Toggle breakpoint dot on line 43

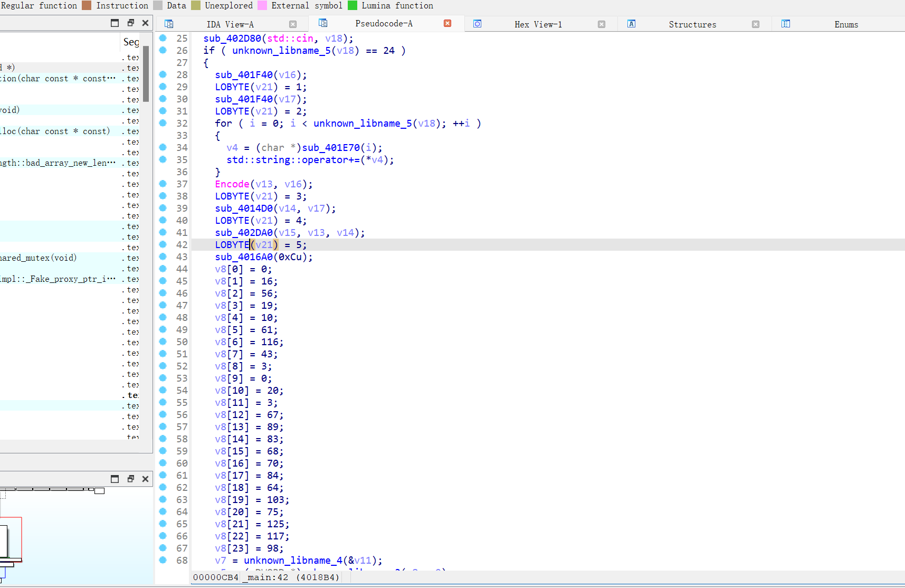[x=163, y=257]
